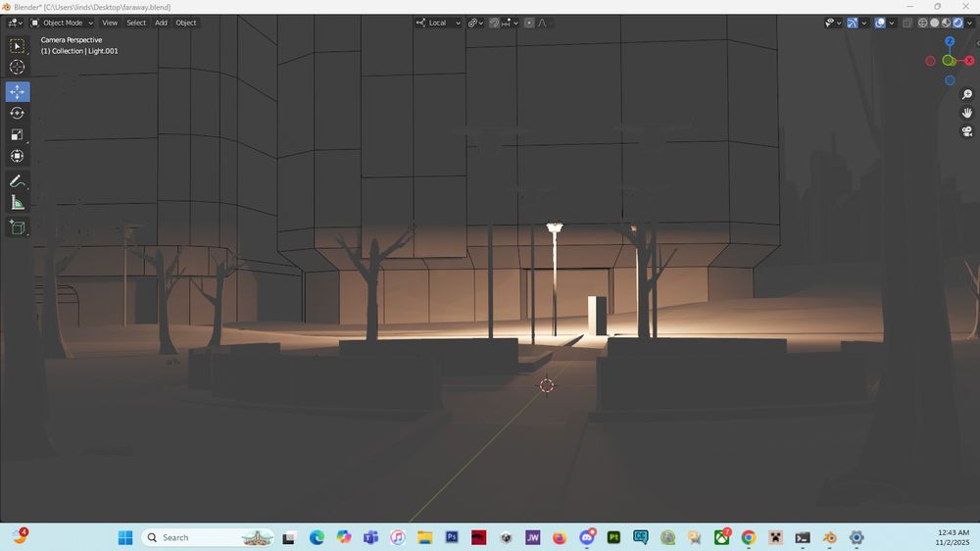Image resolution: width=980 pixels, height=551 pixels.
Task: Open proportional editing falloff menu
Action: (544, 23)
